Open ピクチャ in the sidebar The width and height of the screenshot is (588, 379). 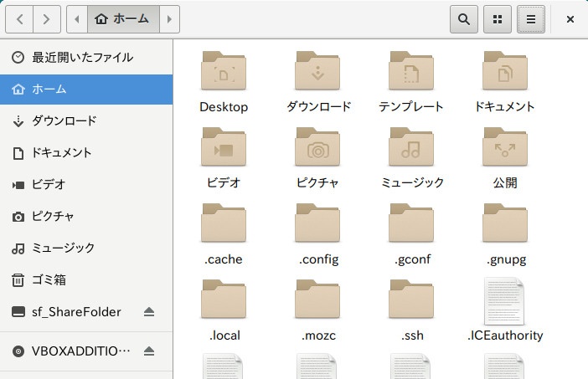click(x=86, y=217)
